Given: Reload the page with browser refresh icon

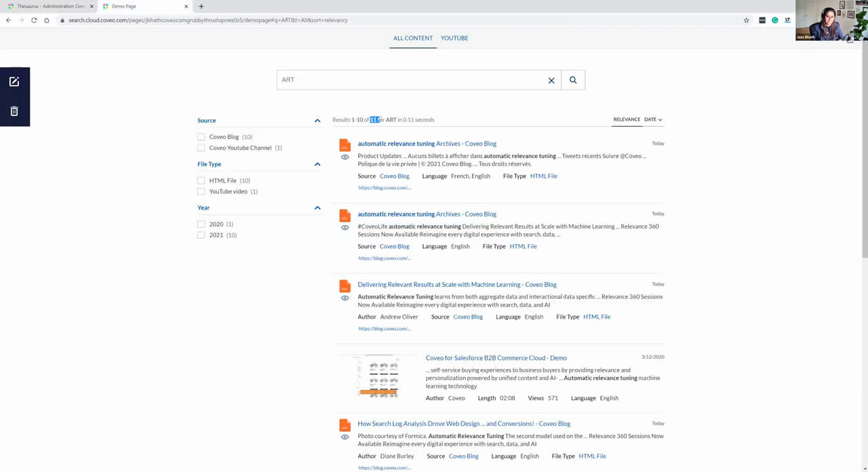Looking at the screenshot, I should pyautogui.click(x=34, y=20).
